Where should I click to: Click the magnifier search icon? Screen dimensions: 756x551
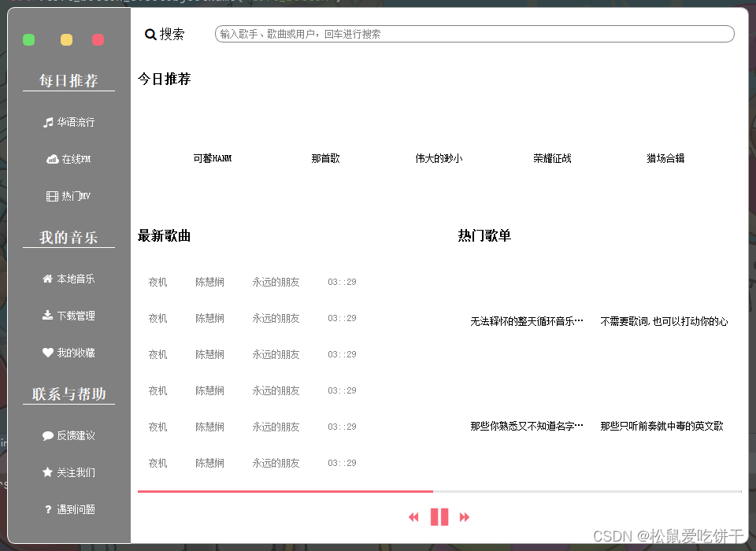click(x=150, y=35)
